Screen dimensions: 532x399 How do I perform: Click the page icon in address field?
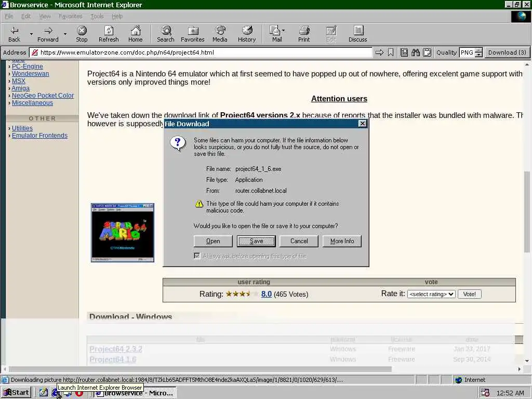35,52
